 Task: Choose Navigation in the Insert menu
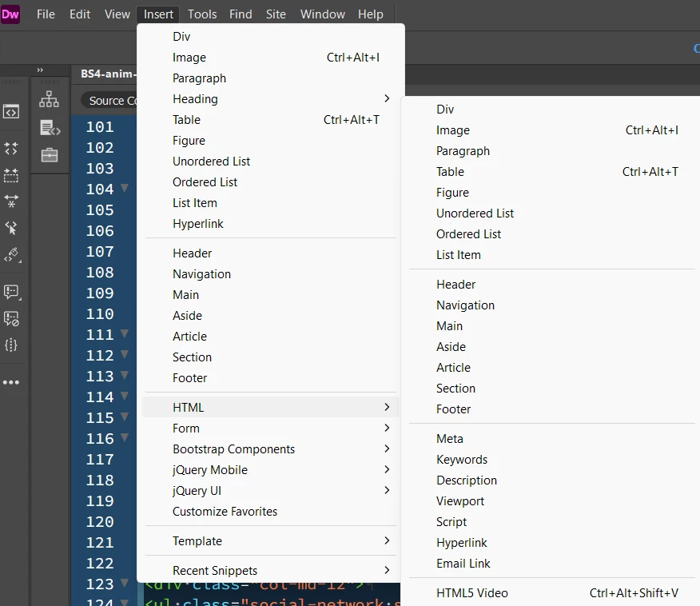pyautogui.click(x=271, y=274)
